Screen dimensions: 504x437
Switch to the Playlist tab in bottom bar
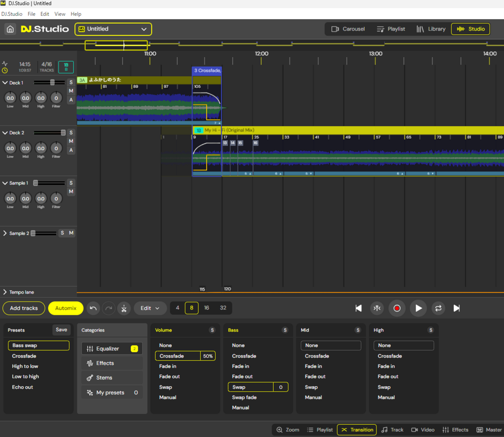pos(320,430)
